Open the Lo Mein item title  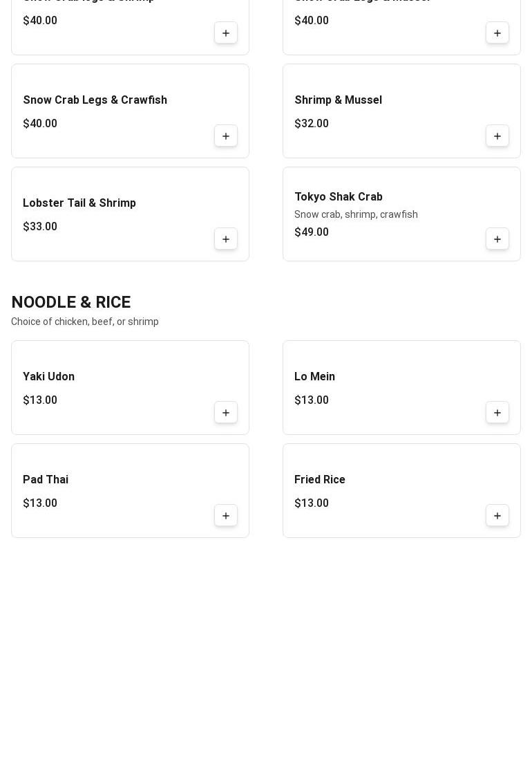coord(315,377)
